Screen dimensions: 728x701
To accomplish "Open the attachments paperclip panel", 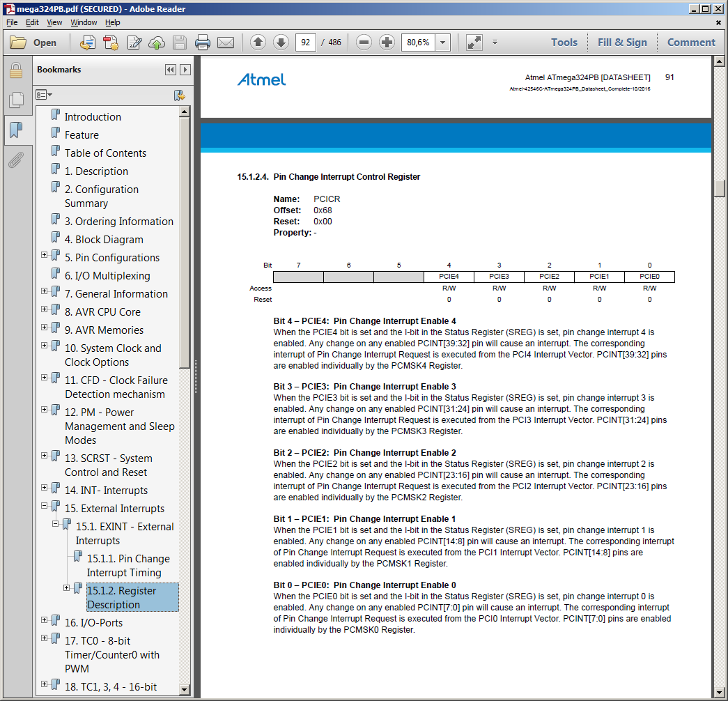I will pos(15,160).
